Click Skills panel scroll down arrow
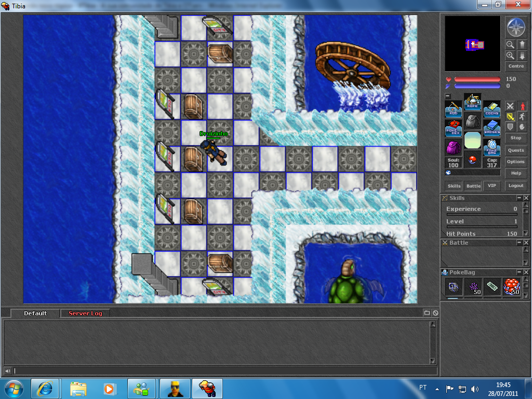The width and height of the screenshot is (532, 399). (x=526, y=233)
